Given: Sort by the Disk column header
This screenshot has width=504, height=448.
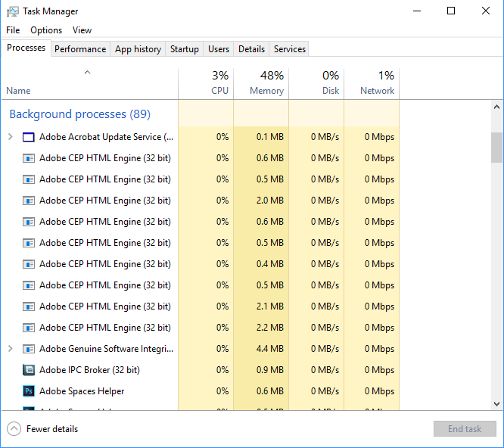Looking at the screenshot, I should [x=316, y=83].
